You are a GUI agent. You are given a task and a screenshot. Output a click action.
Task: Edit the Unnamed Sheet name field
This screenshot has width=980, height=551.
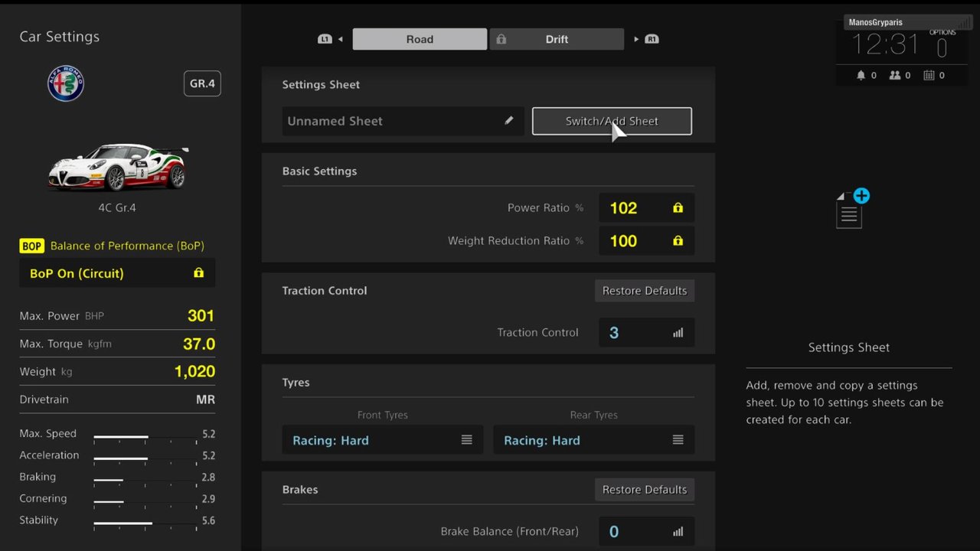click(403, 121)
